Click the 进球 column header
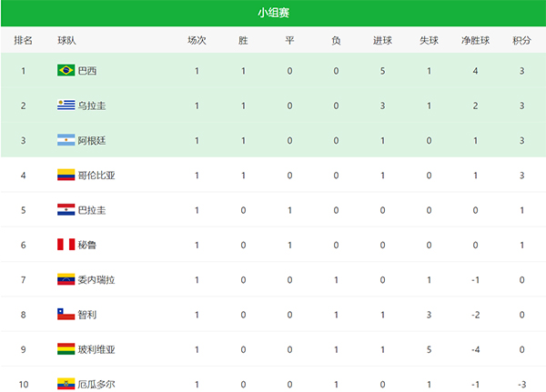 point(383,41)
